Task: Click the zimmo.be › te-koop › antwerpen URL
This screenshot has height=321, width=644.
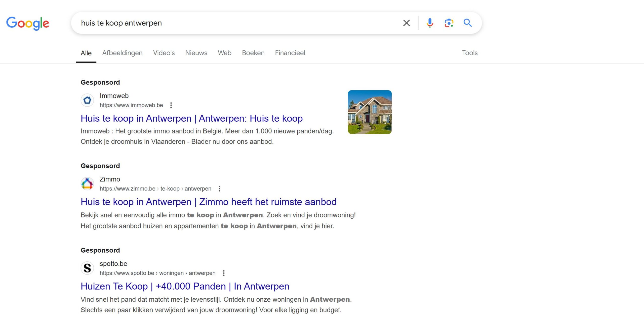Action: point(155,189)
